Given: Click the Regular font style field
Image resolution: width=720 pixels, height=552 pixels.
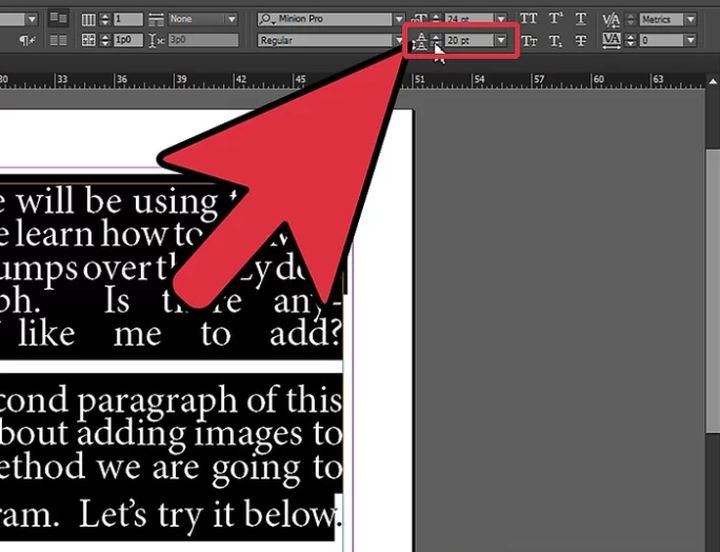Looking at the screenshot, I should pyautogui.click(x=326, y=40).
